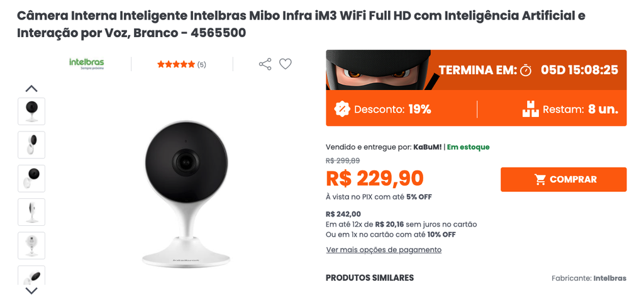Click the share icon
The width and height of the screenshot is (644, 297).
coord(265,64)
